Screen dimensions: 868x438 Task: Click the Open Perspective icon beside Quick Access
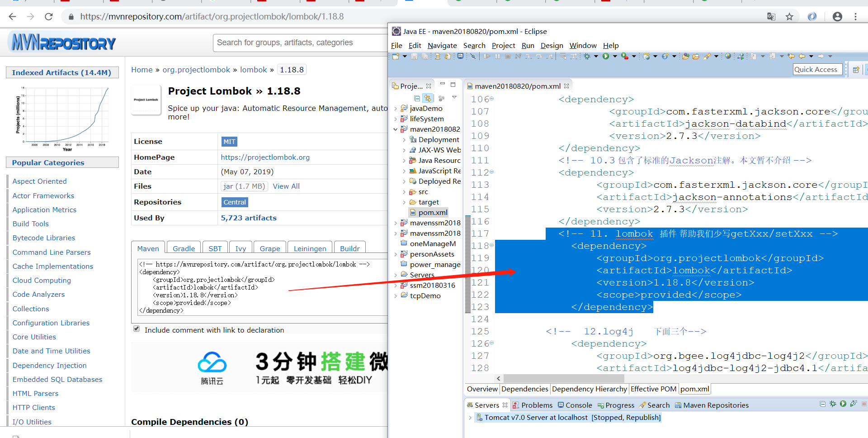(856, 70)
